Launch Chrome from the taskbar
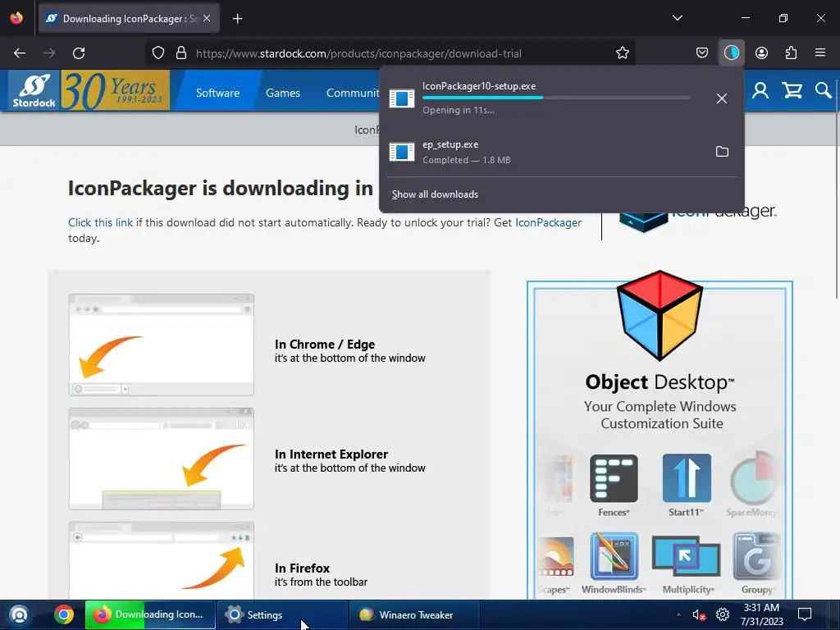 pyautogui.click(x=64, y=615)
